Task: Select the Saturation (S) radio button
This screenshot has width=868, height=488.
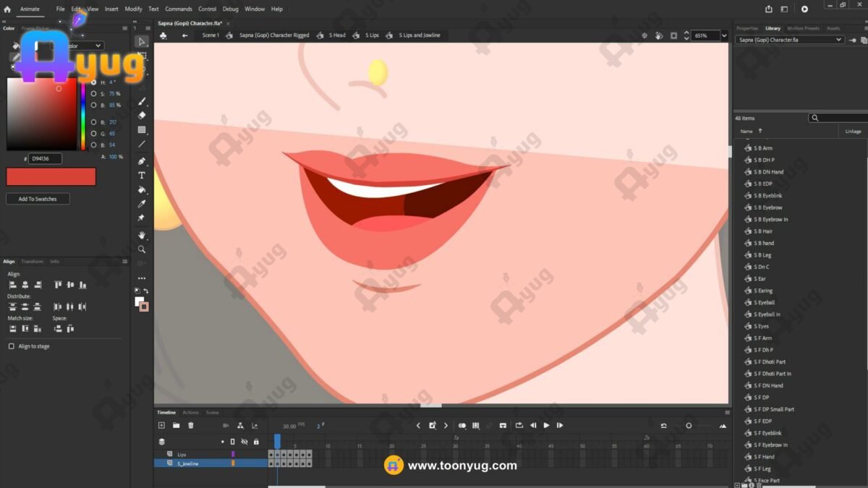Action: pyautogui.click(x=94, y=94)
